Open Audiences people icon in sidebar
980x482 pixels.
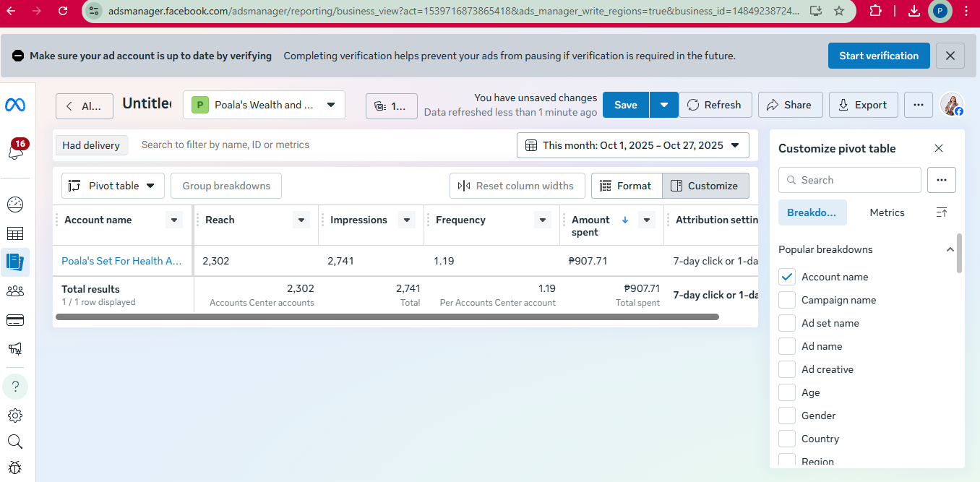click(x=15, y=291)
